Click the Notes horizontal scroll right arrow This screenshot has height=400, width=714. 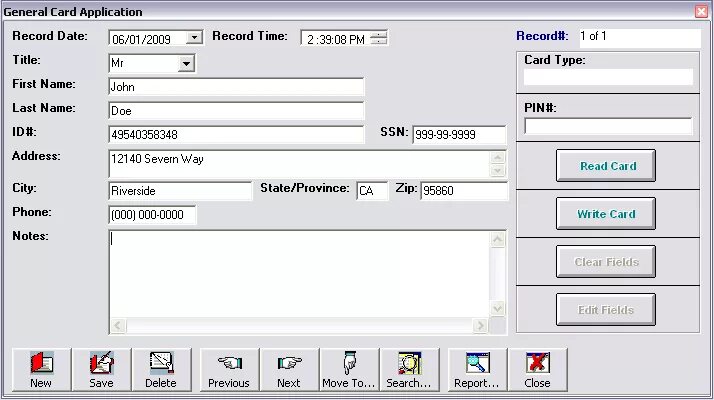479,325
